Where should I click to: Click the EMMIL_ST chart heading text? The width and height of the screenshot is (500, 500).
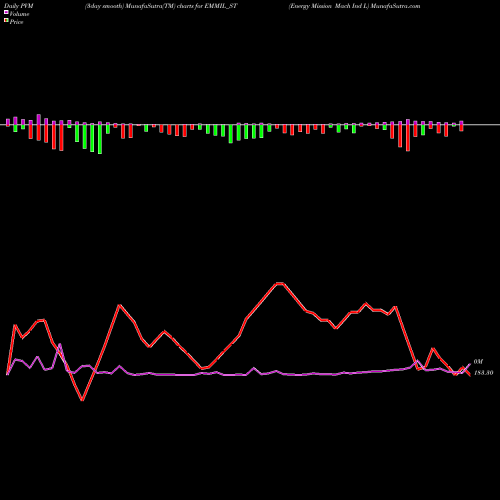click(x=161, y=6)
